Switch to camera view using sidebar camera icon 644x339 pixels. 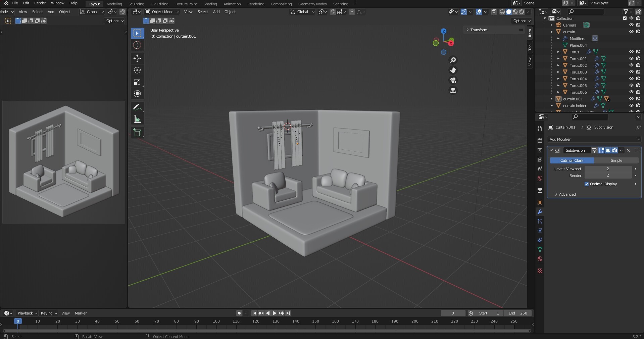(x=453, y=80)
